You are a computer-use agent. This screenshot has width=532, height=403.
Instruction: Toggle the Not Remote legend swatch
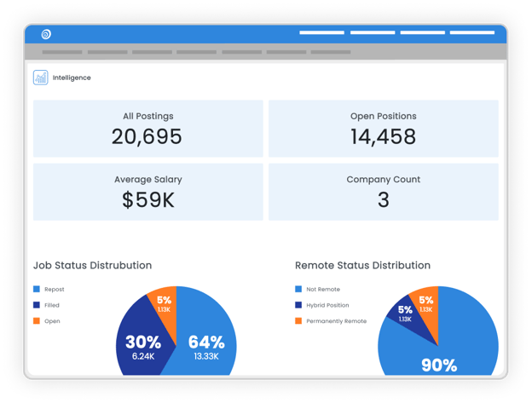click(x=298, y=289)
